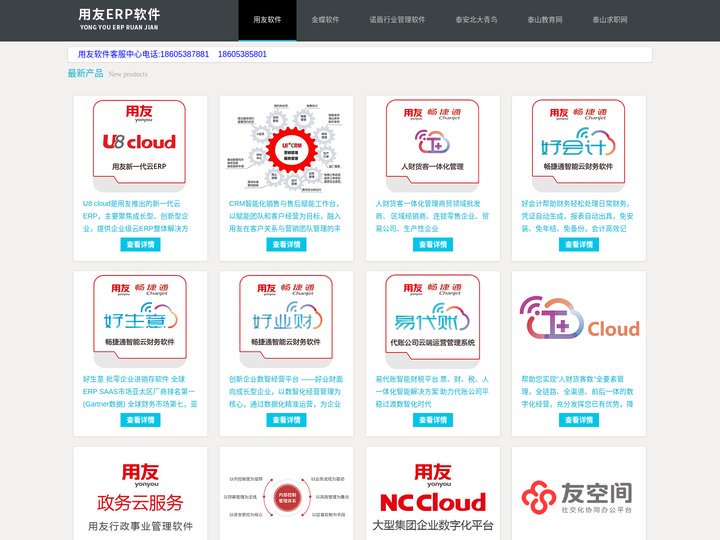Click 查看详情 under T+ Cloud
The height and width of the screenshot is (540, 720).
pyautogui.click(x=579, y=420)
